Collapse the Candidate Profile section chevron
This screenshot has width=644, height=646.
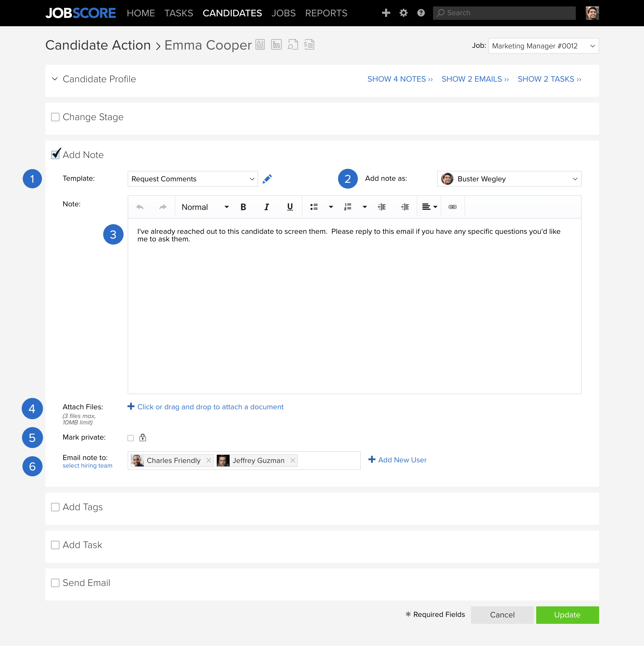55,79
